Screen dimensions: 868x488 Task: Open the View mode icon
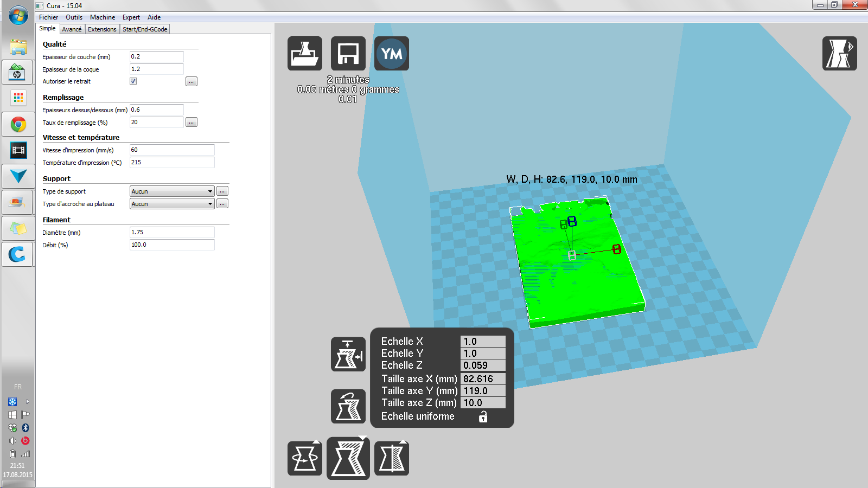coord(839,53)
